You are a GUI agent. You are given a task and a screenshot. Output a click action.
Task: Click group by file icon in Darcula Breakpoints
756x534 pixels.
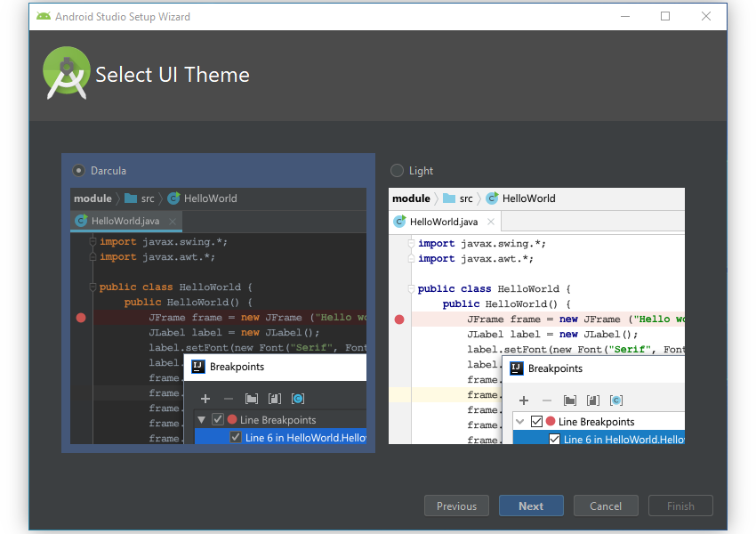point(274,399)
